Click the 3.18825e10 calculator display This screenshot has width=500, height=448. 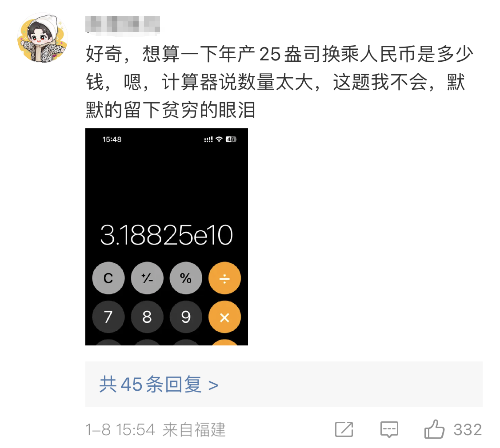click(x=167, y=235)
